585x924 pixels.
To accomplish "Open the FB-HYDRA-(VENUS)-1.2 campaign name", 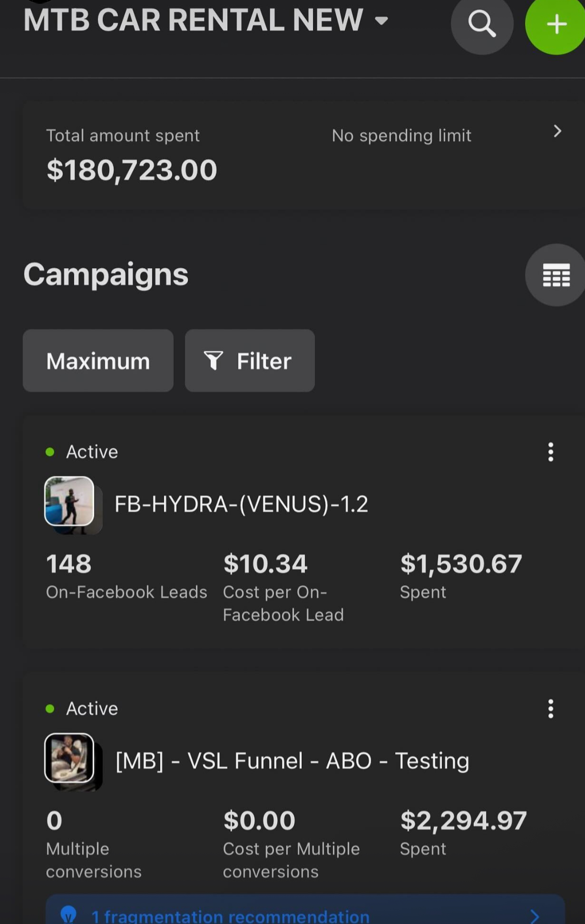I will (241, 504).
